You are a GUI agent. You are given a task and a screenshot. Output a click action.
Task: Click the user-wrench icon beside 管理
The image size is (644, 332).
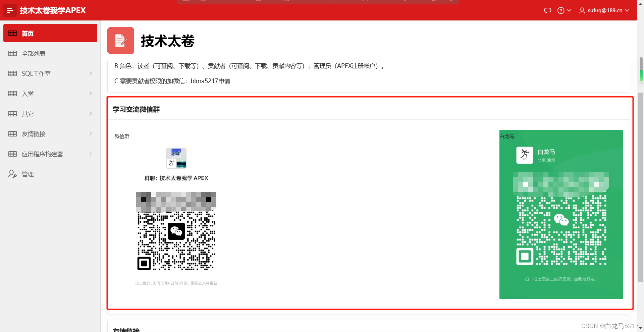(x=13, y=174)
